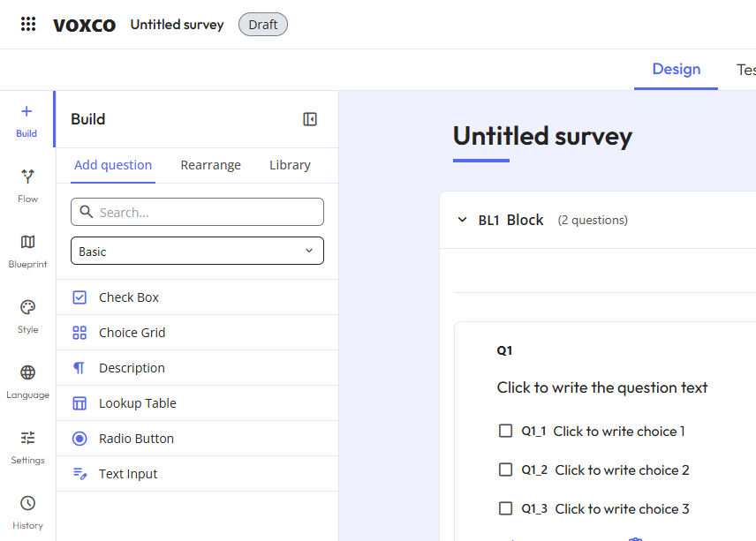Open the app launcher grid icon
This screenshot has width=756, height=541.
(x=28, y=24)
